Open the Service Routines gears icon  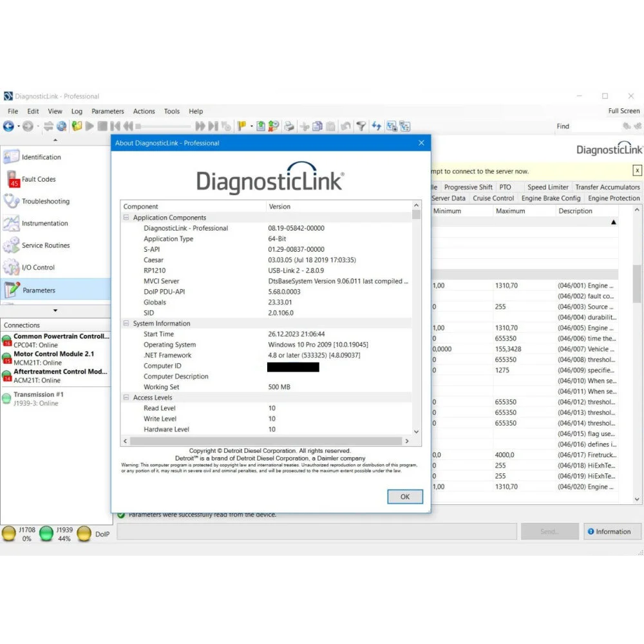tap(12, 245)
